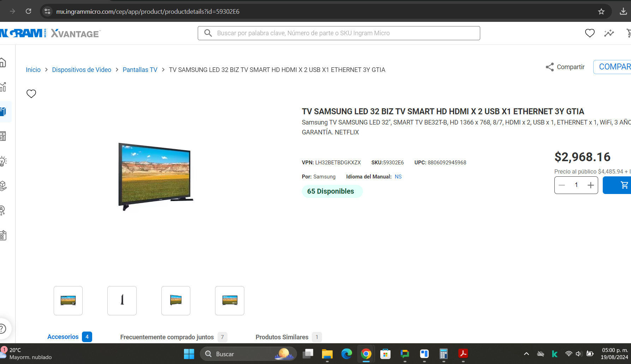Open the stacked cube icon in sidebar

[3, 186]
